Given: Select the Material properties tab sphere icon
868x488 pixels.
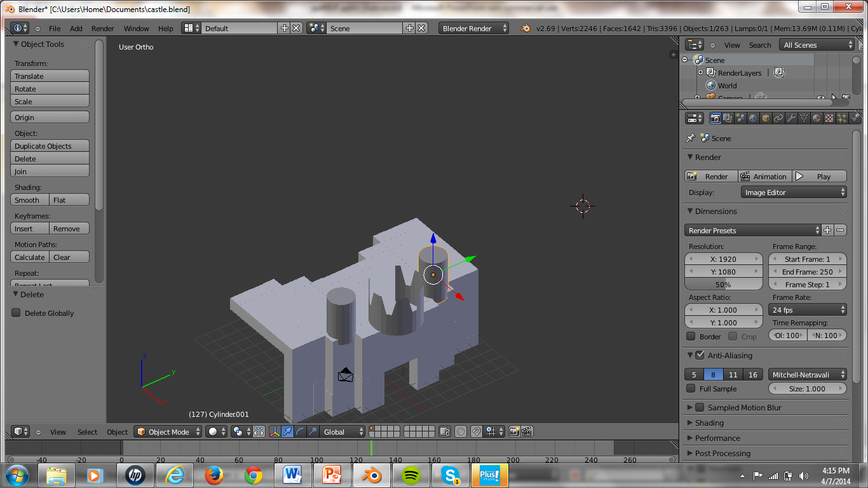Looking at the screenshot, I should 816,118.
